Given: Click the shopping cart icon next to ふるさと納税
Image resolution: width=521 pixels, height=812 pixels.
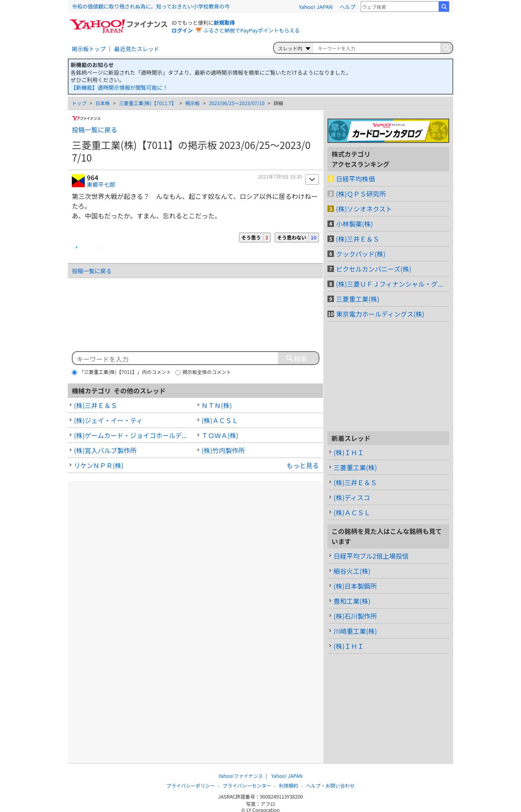Looking at the screenshot, I should click(198, 30).
